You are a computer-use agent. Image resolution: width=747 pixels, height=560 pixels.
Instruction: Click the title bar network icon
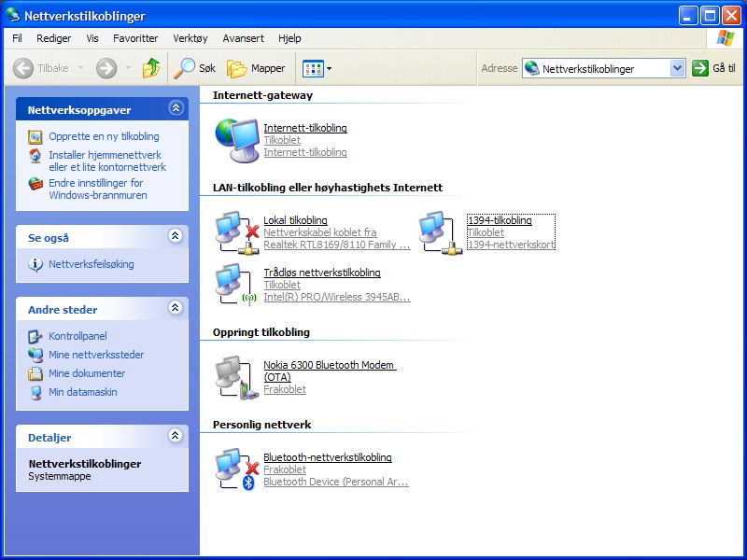click(x=13, y=15)
